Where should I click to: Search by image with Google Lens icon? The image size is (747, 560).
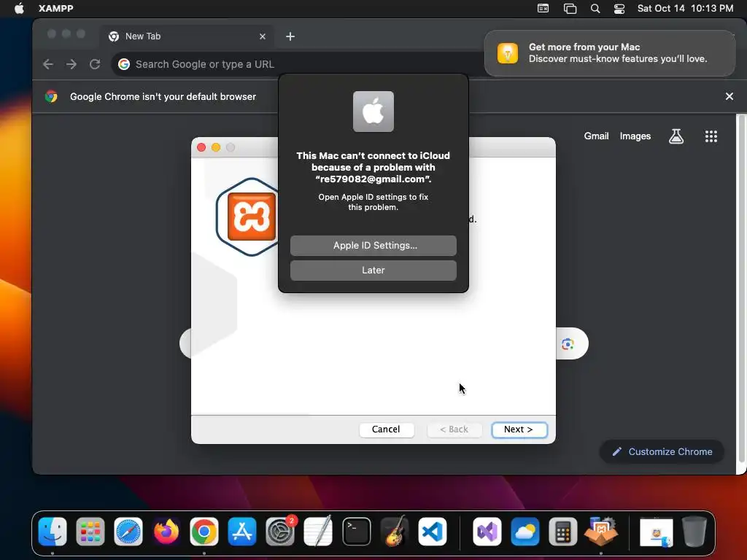coord(567,344)
